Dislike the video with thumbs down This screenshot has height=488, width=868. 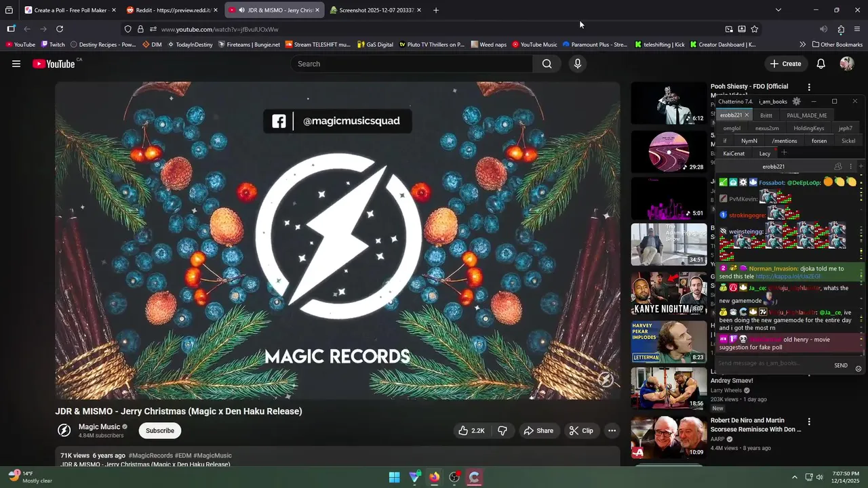tap(502, 430)
